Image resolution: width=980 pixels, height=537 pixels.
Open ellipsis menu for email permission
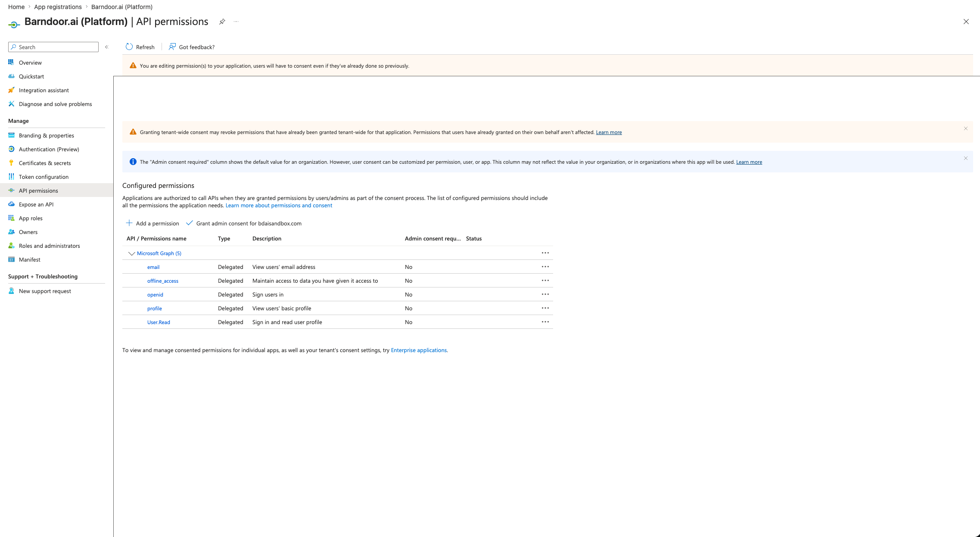[545, 267]
